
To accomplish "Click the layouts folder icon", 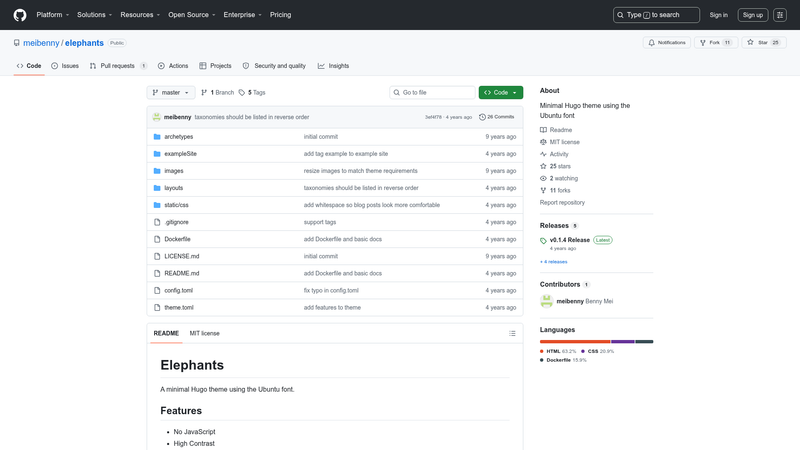I will pyautogui.click(x=157, y=188).
